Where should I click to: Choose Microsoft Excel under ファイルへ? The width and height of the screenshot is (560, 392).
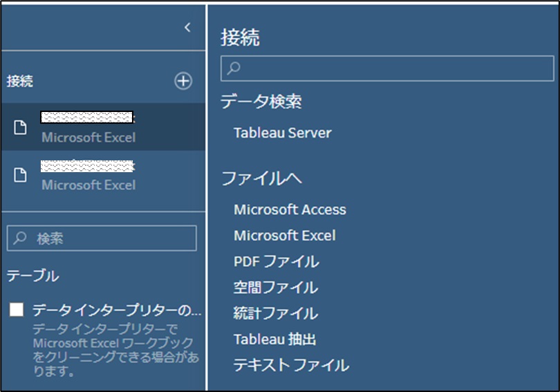point(284,236)
